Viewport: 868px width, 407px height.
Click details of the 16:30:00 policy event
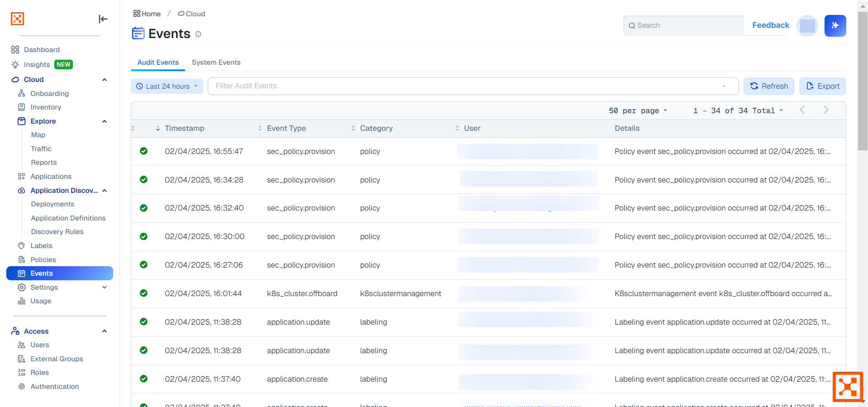[x=723, y=237]
